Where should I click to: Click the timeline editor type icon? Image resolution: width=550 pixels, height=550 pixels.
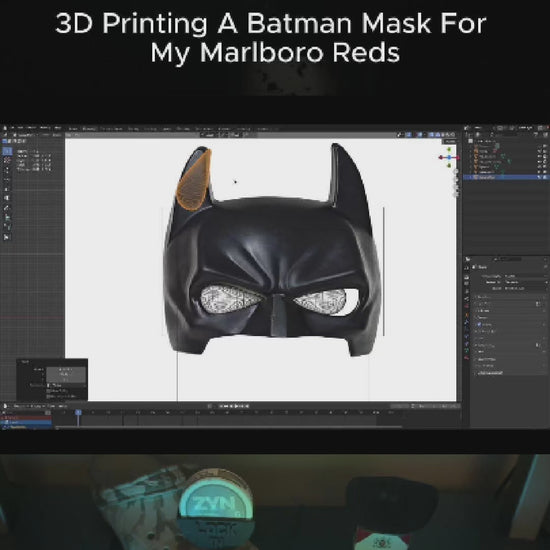(x=5, y=406)
